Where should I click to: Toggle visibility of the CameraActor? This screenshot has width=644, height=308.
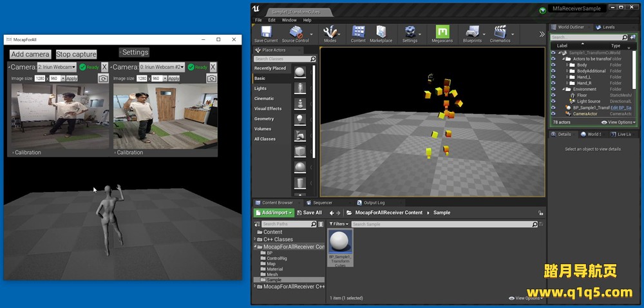pos(553,113)
